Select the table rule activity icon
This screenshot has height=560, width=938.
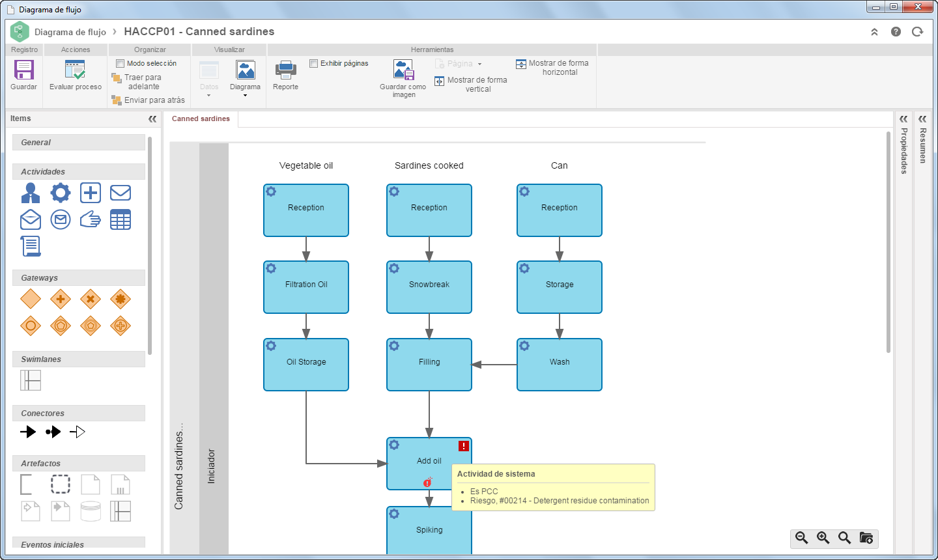point(121,219)
